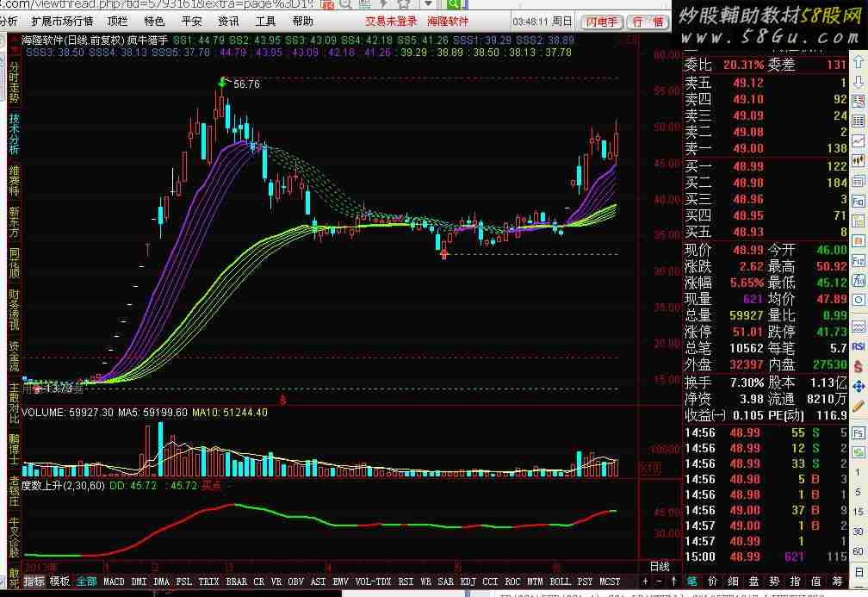This screenshot has width=868, height=597.
Task: Click the 交易未登录 link
Action: pyautogui.click(x=391, y=21)
